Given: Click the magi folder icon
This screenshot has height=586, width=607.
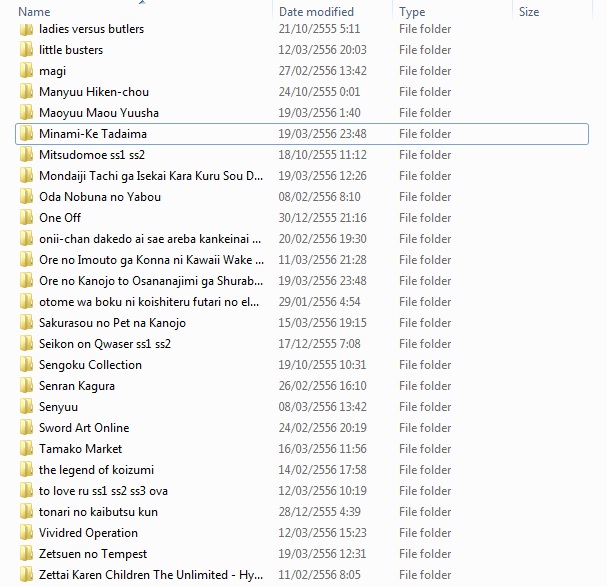Looking at the screenshot, I should point(26,71).
